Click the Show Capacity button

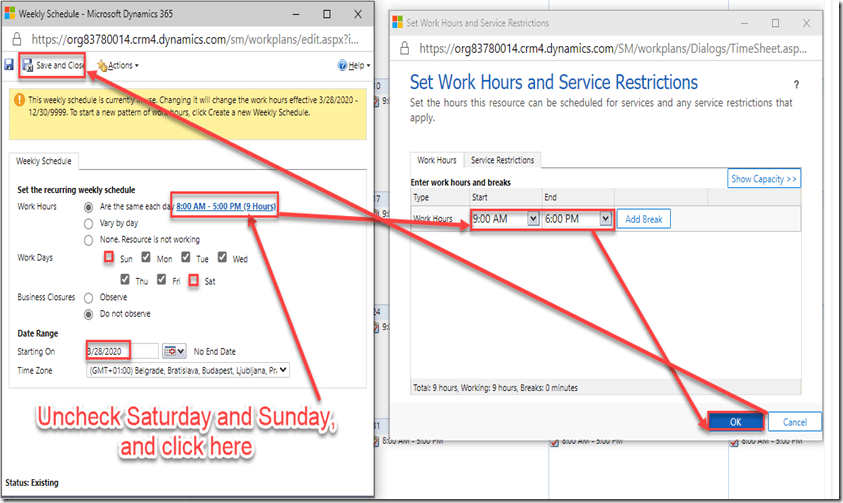[x=764, y=179]
